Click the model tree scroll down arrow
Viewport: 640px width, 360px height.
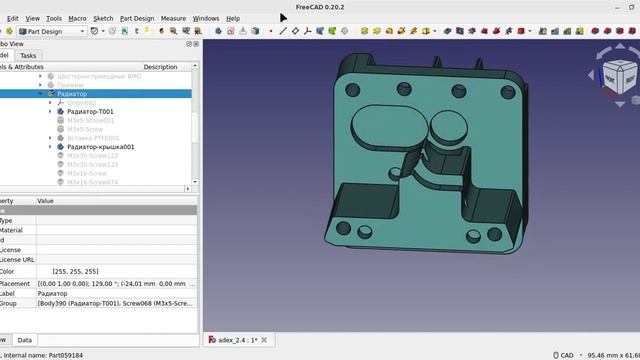point(195,182)
